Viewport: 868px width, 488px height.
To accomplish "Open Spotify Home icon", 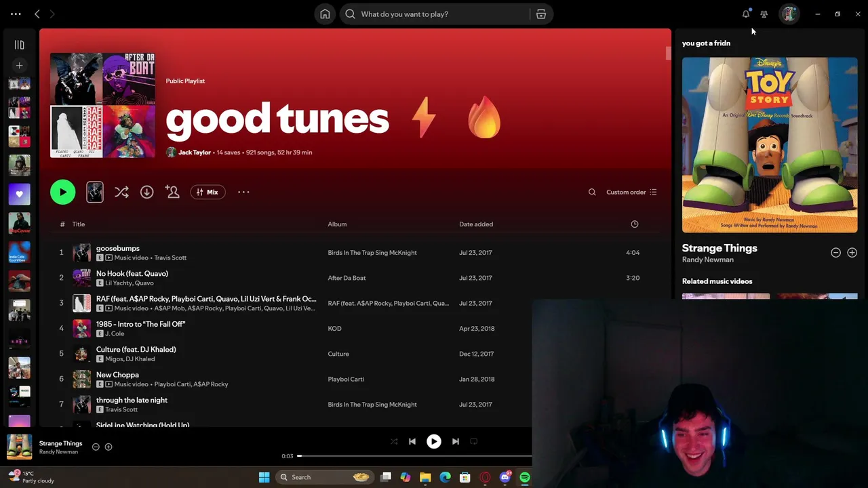I will click(325, 14).
